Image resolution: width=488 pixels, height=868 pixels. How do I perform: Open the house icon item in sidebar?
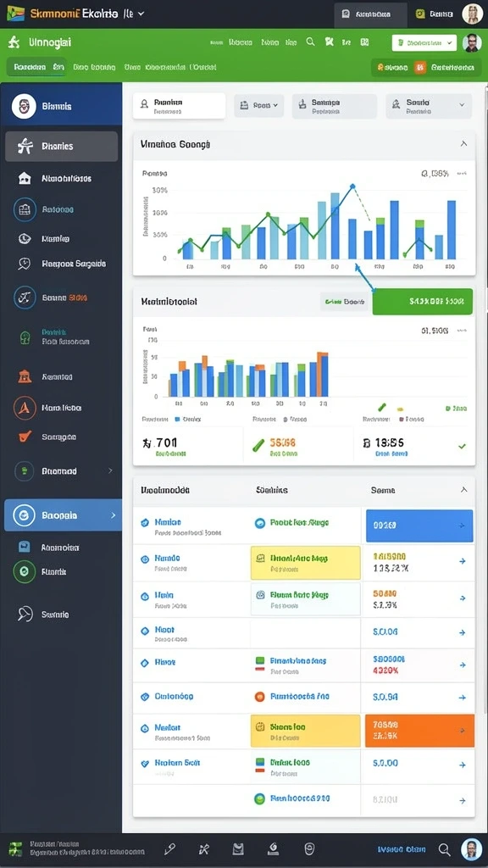tap(25, 178)
